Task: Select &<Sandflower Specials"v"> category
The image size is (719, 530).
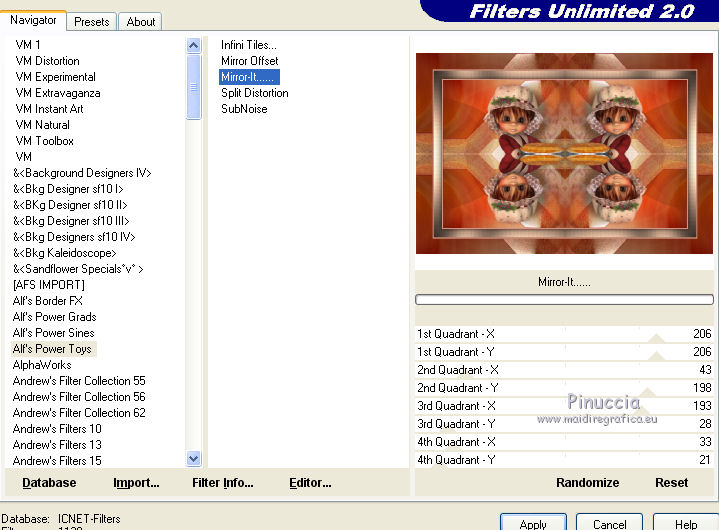Action: tap(78, 269)
